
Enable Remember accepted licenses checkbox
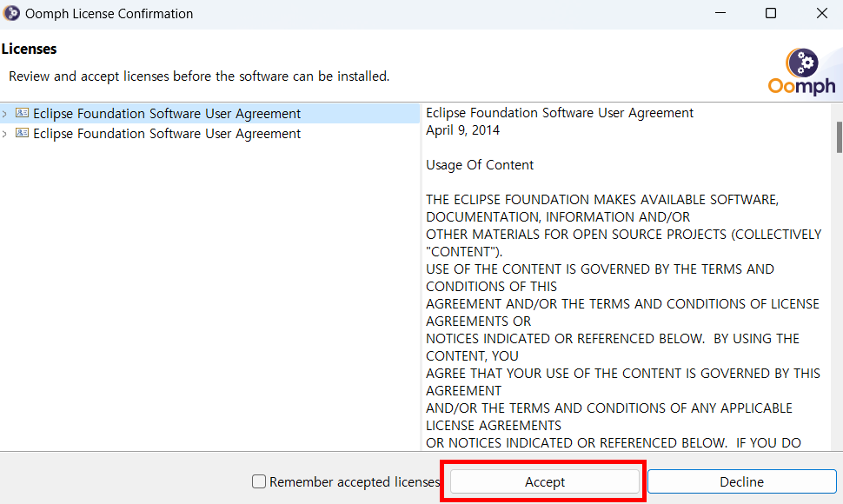pos(259,481)
